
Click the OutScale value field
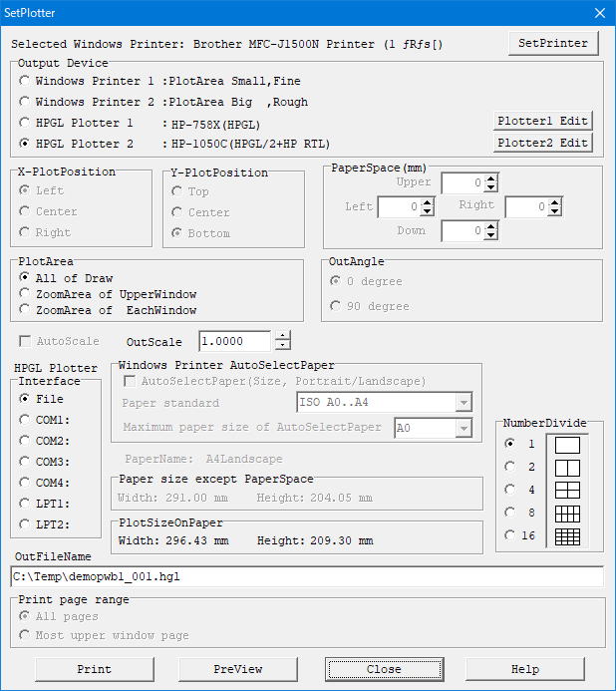click(235, 341)
